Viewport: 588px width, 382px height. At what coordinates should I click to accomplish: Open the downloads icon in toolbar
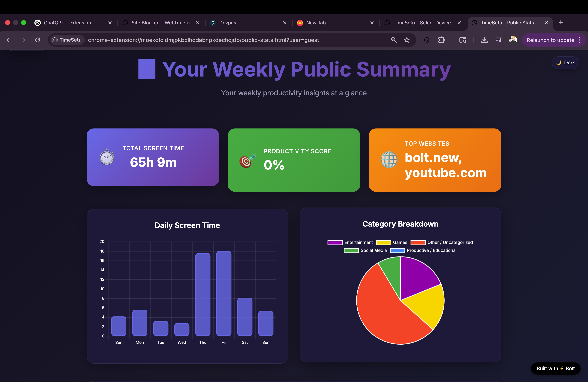pyautogui.click(x=484, y=40)
